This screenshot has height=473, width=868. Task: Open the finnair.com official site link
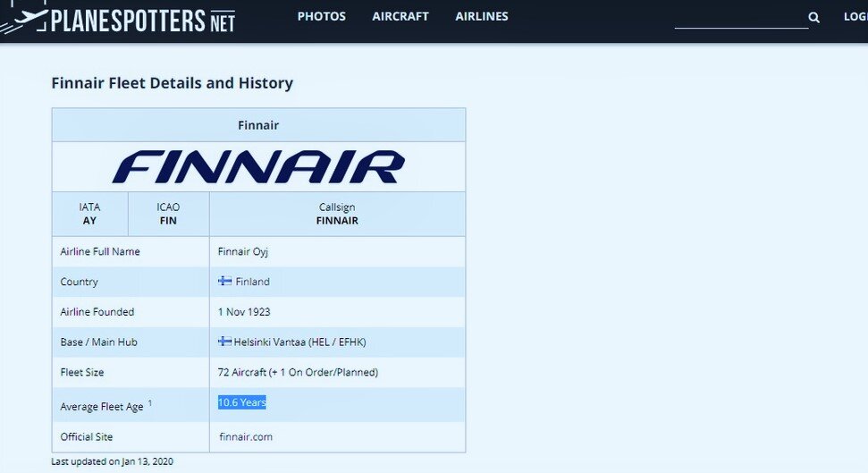tap(246, 436)
